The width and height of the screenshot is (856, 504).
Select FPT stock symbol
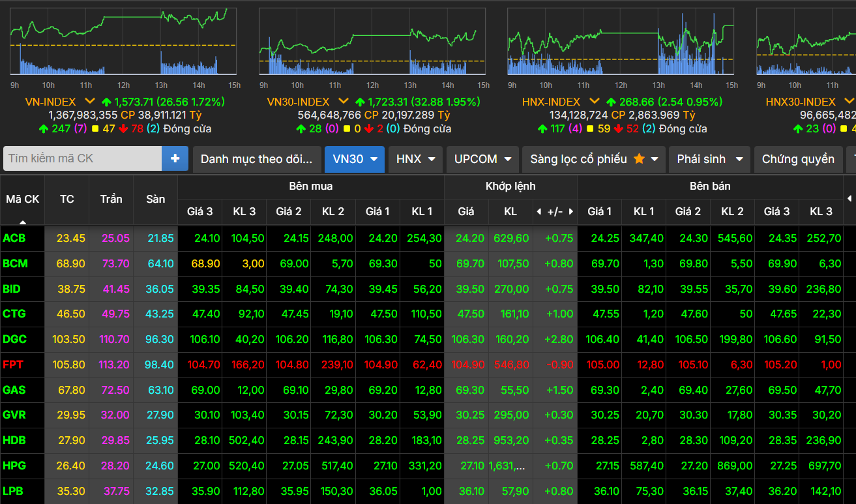pos(13,364)
